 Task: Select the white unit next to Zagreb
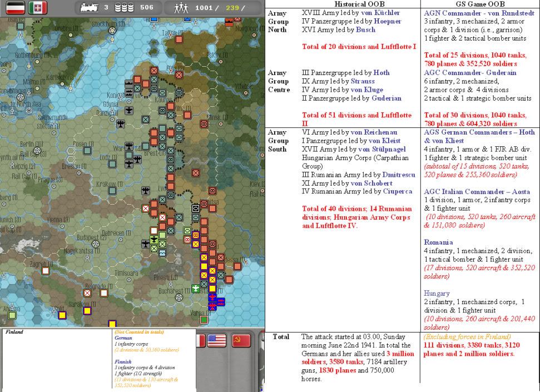[x=46, y=271]
